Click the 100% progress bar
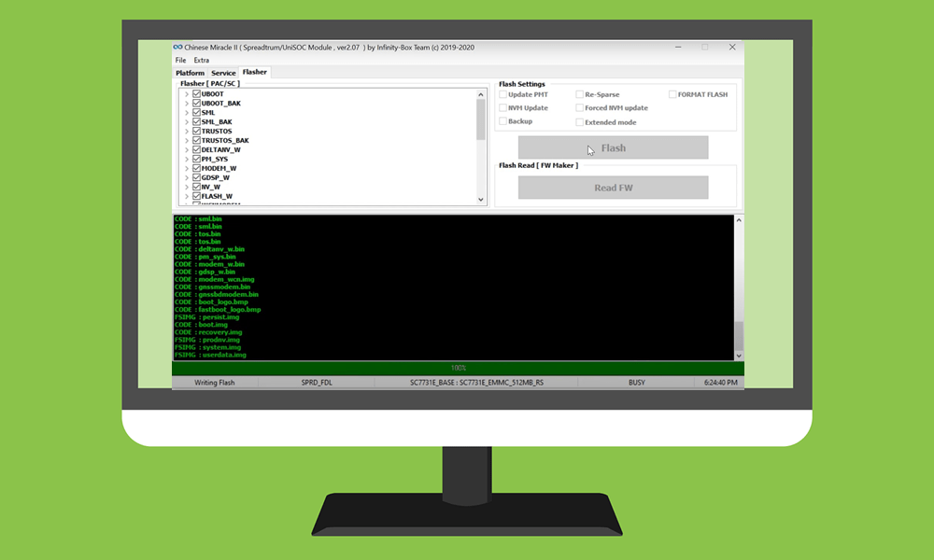The width and height of the screenshot is (934, 560). click(x=458, y=368)
